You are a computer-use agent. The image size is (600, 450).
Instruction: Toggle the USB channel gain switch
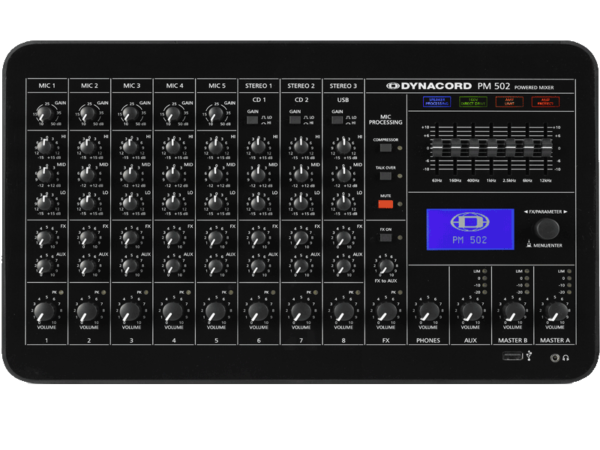tap(337, 120)
